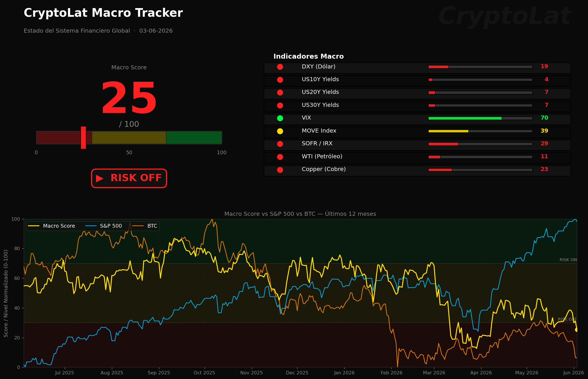Click the US10Y Yields progress bar

(x=480, y=80)
